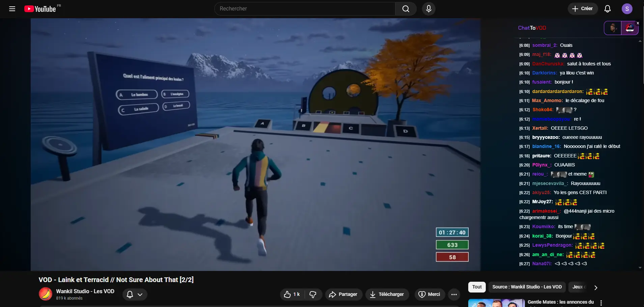Switch chat to the left streamer avatar
The width and height of the screenshot is (644, 307).
click(x=613, y=28)
